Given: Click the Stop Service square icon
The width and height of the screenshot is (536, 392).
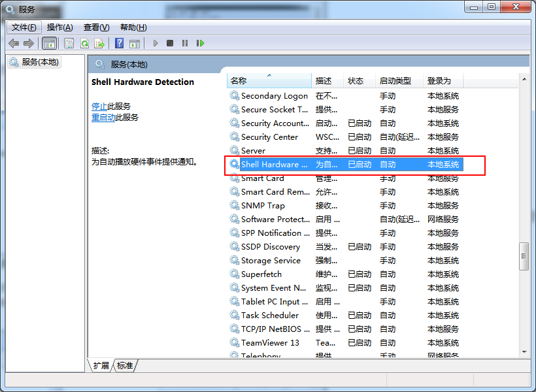Looking at the screenshot, I should click(170, 43).
